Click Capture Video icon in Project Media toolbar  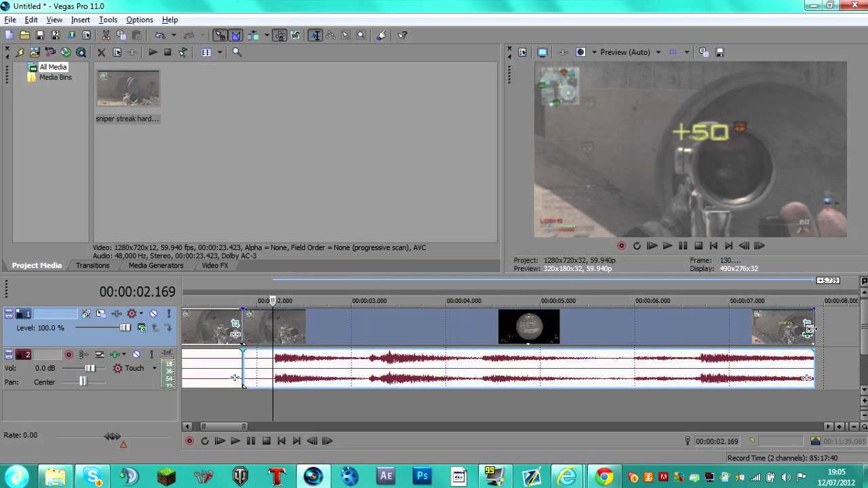tap(50, 52)
